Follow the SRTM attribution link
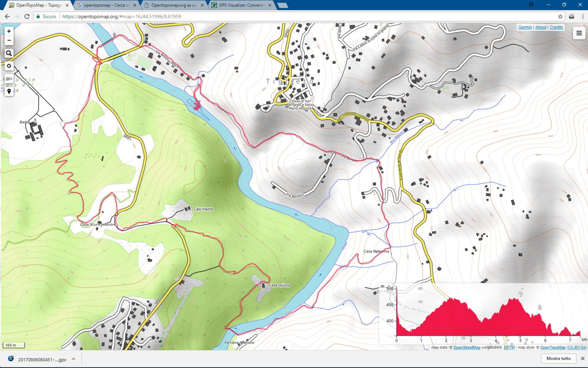This screenshot has height=368, width=588. point(509,347)
